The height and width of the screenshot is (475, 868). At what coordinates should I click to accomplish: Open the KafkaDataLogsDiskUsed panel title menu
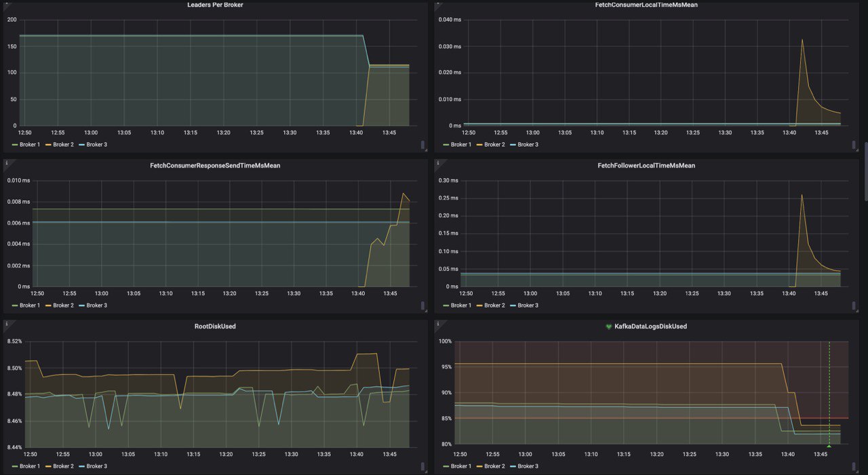click(650, 326)
